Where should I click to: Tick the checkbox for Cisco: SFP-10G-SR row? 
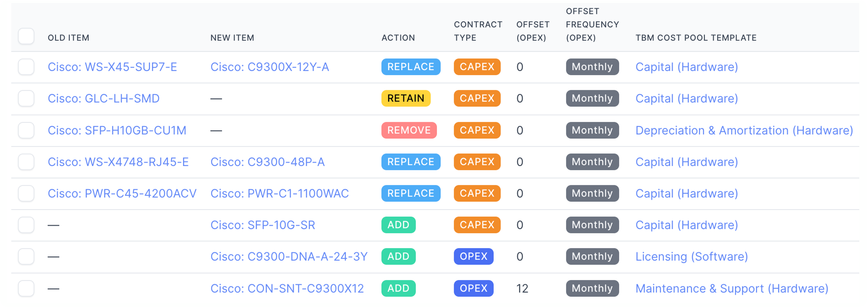click(x=26, y=225)
